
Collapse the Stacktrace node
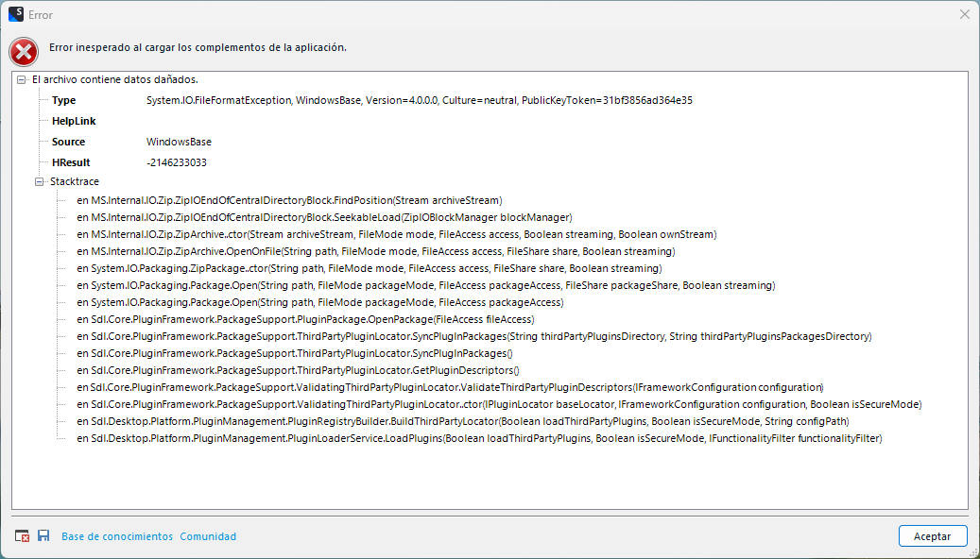40,181
